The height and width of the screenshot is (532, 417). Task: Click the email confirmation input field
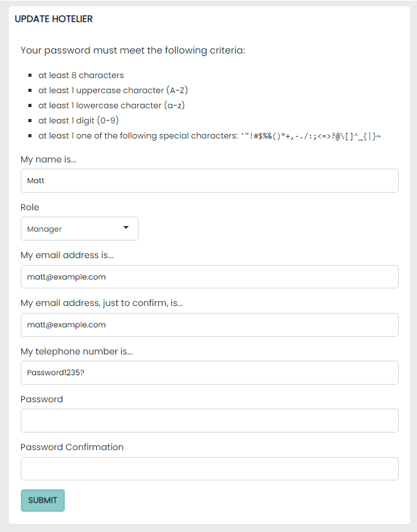(209, 325)
